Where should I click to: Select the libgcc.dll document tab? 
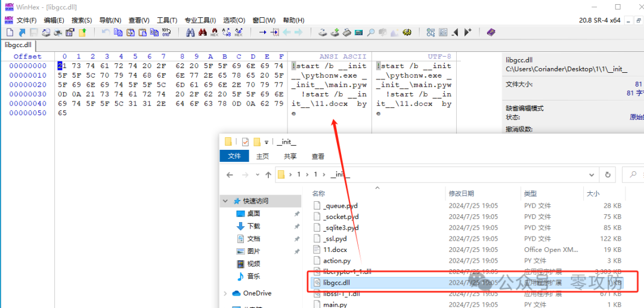pos(18,45)
